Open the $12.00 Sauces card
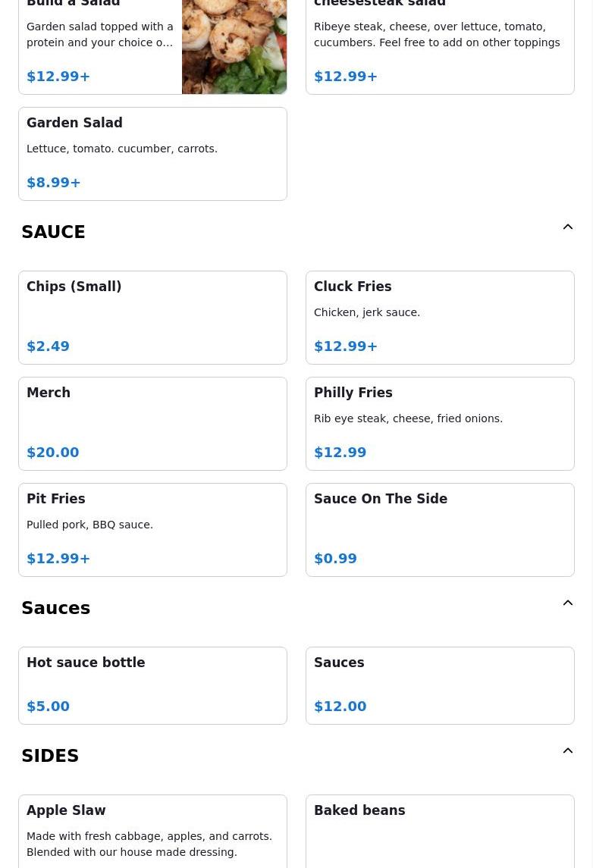Screen dimensions: 593x868 (440, 685)
